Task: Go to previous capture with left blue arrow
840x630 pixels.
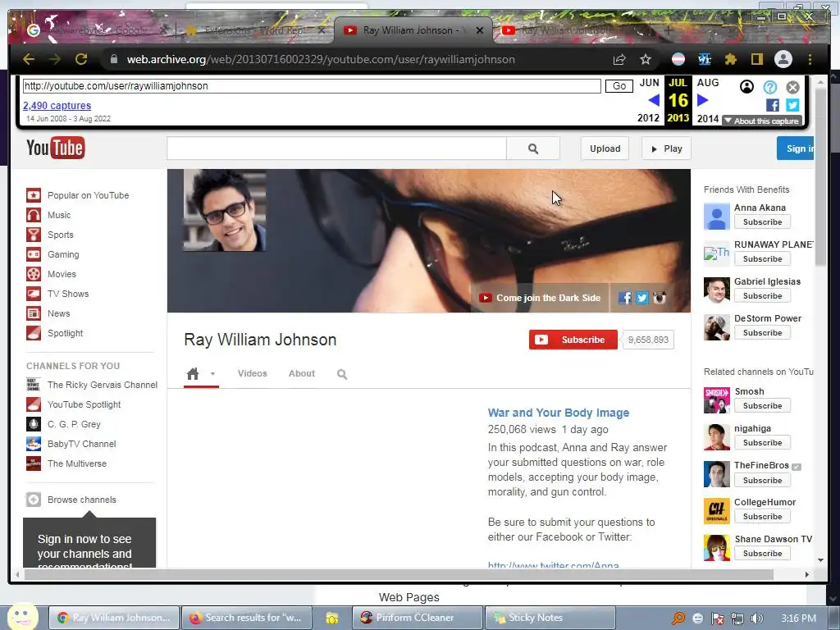Action: click(x=654, y=100)
